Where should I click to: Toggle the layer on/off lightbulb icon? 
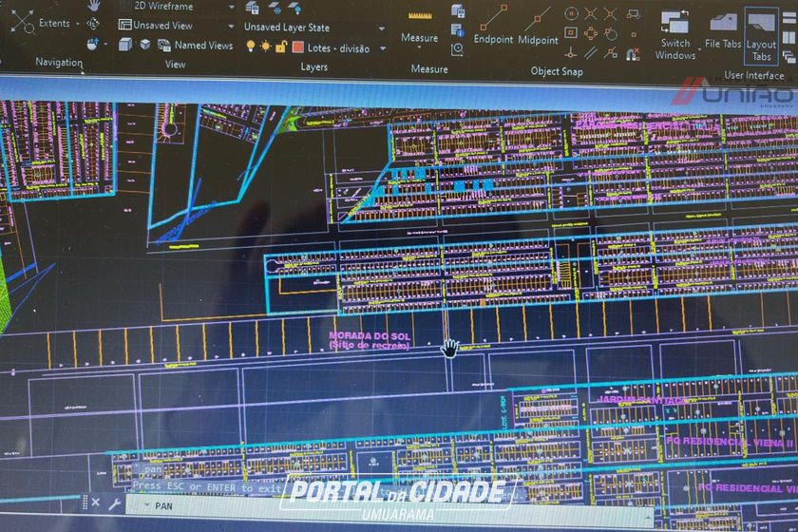coord(251,46)
